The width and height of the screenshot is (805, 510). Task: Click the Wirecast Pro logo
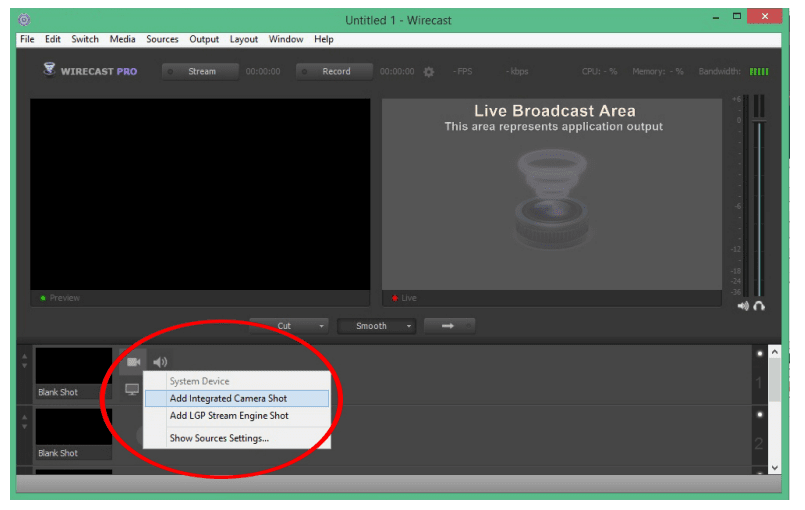click(90, 70)
